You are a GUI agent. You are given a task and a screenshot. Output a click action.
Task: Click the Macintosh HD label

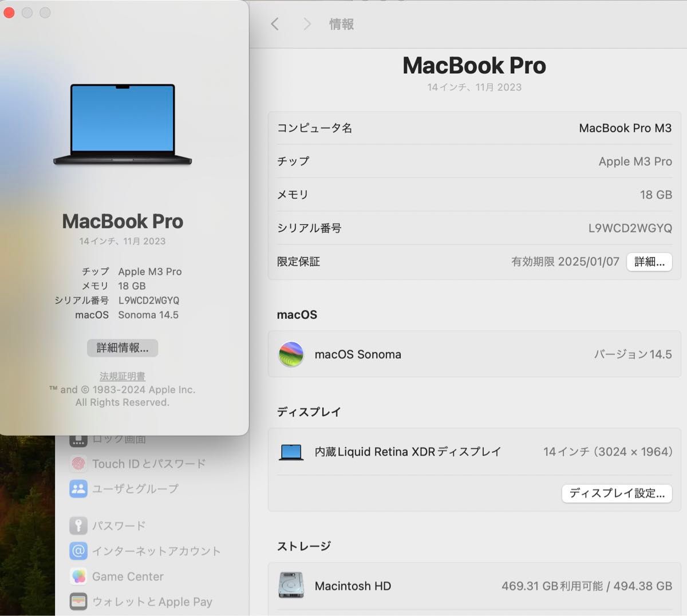353,586
